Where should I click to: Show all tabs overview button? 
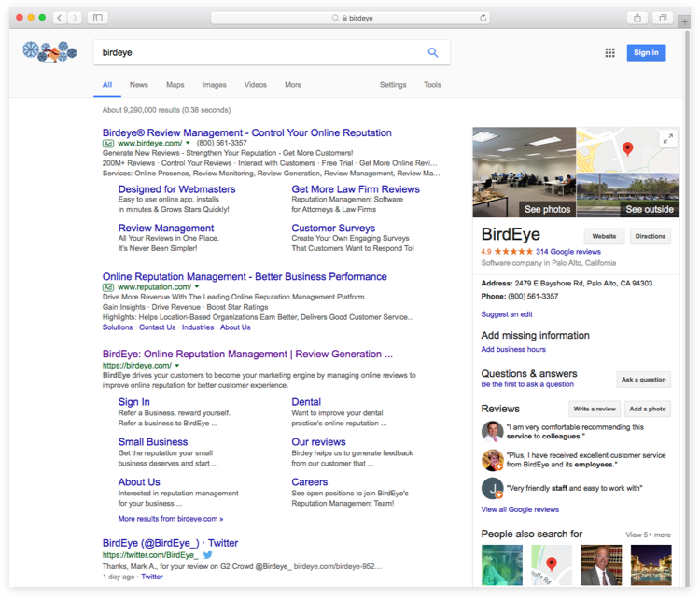tap(663, 18)
